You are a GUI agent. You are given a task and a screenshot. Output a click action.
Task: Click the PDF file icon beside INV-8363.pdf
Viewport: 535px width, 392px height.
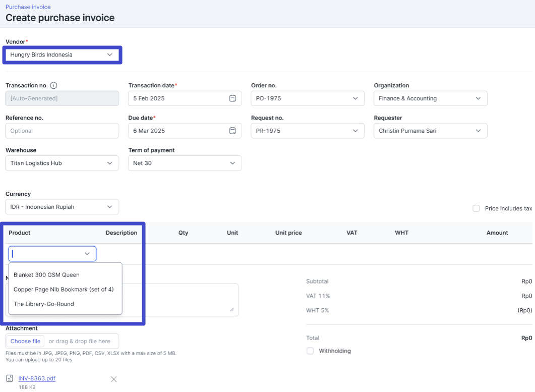pos(10,378)
